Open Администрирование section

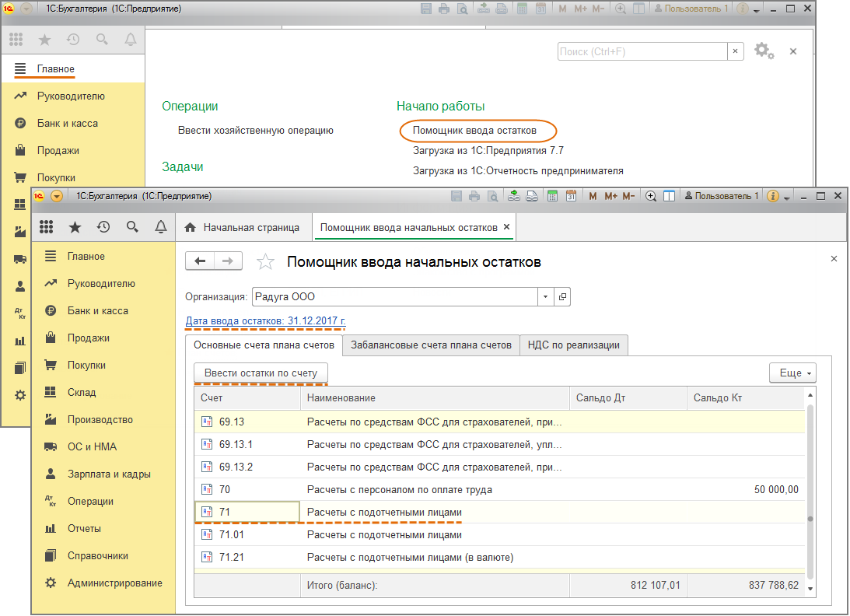(103, 583)
